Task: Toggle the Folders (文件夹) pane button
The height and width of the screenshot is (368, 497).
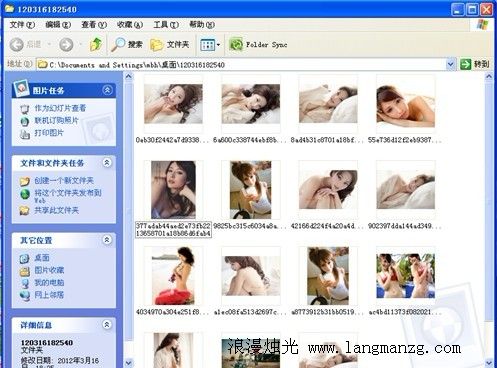Action: click(170, 44)
